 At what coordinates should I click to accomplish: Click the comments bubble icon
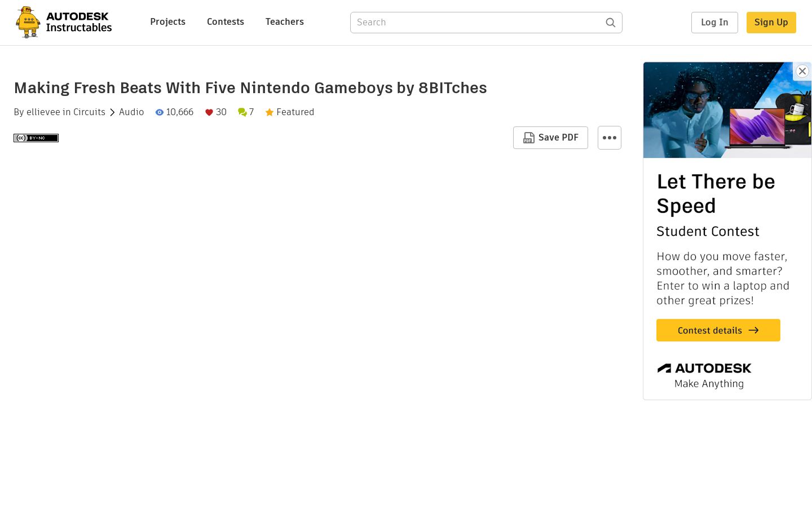click(x=242, y=112)
